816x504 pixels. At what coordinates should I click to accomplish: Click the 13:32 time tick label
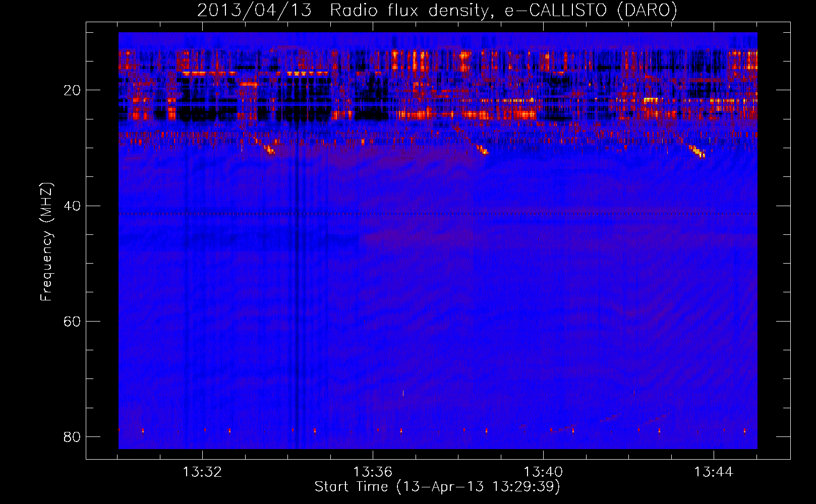202,472
